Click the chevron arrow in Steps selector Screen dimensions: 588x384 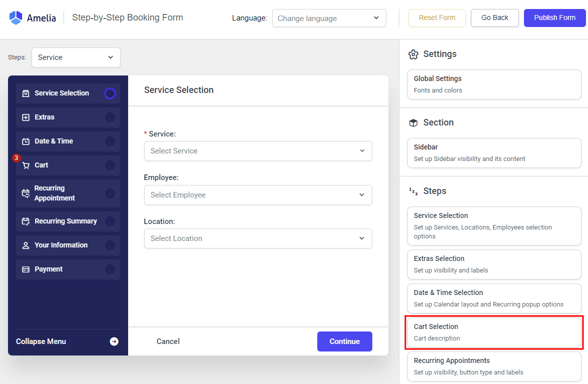coord(111,57)
